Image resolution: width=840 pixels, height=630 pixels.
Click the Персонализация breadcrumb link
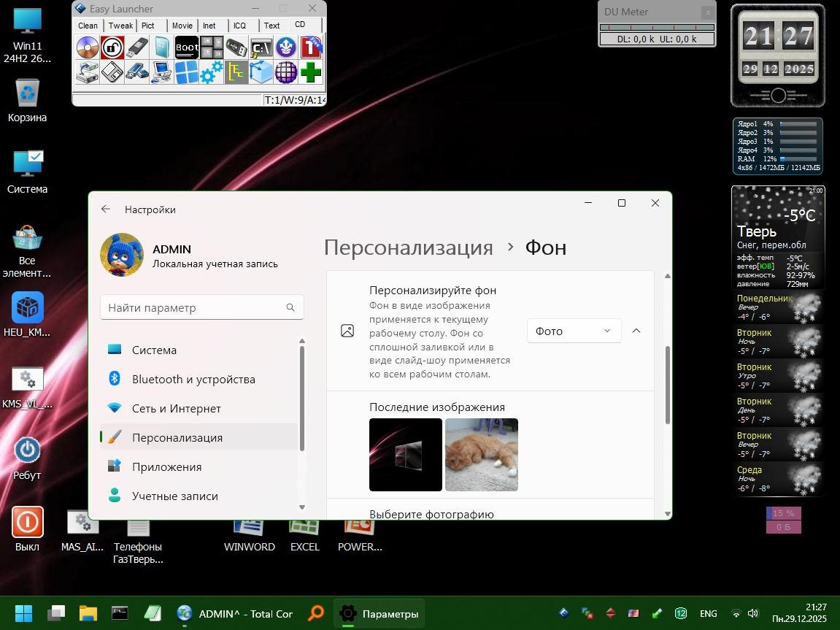pos(408,247)
